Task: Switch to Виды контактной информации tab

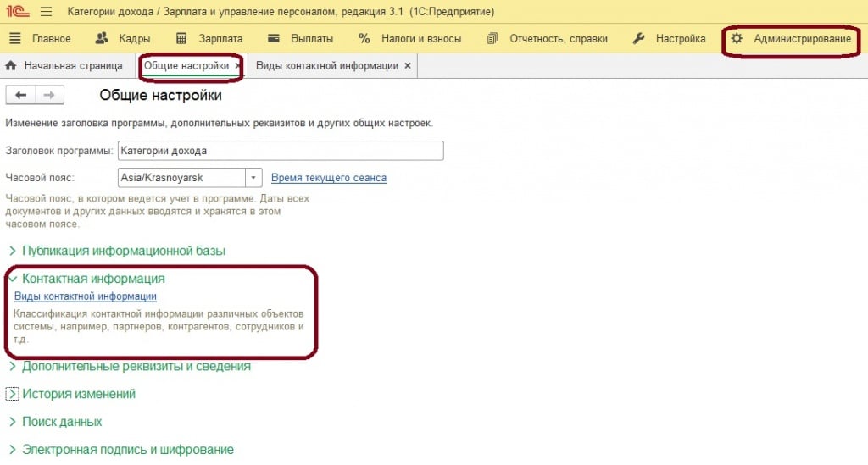Action: pos(326,65)
